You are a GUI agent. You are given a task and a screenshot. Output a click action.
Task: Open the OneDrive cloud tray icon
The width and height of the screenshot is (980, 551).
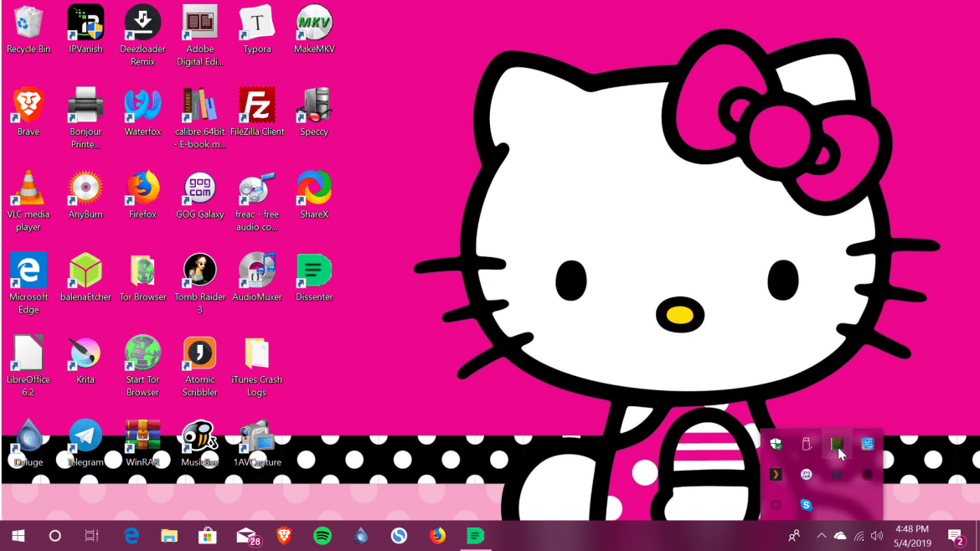pyautogui.click(x=841, y=536)
